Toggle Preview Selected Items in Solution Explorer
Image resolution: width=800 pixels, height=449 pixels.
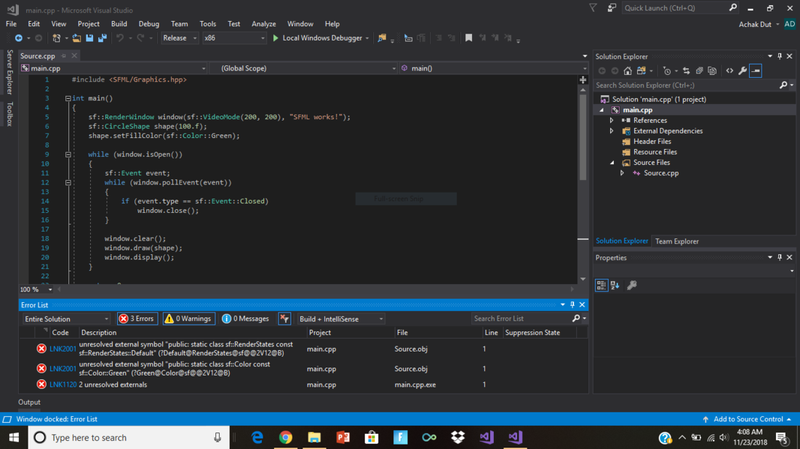pyautogui.click(x=756, y=71)
